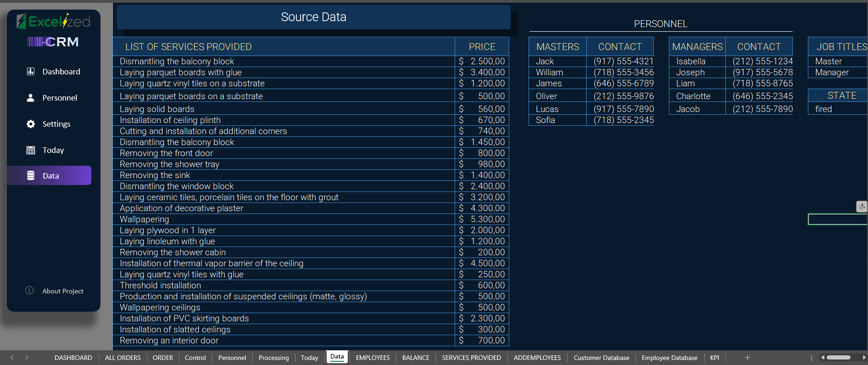
Task: Select the 'Wallpapering ceilings' service cell
Action: pyautogui.click(x=284, y=308)
